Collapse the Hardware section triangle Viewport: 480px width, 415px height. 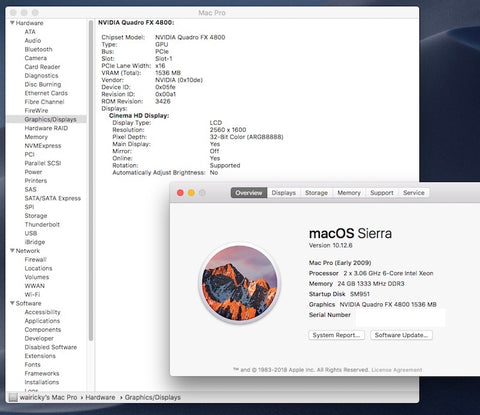(12, 23)
